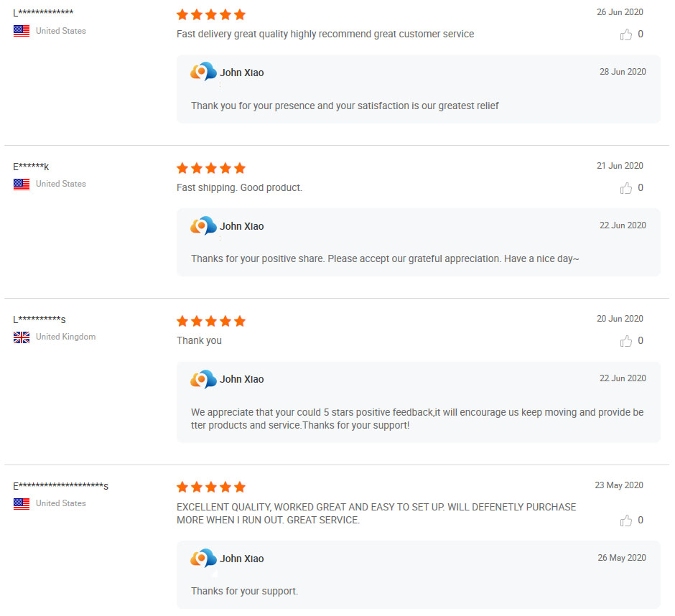675x616 pixels.
Task: Like the 'Fast delivery great quality' review
Action: 626,34
